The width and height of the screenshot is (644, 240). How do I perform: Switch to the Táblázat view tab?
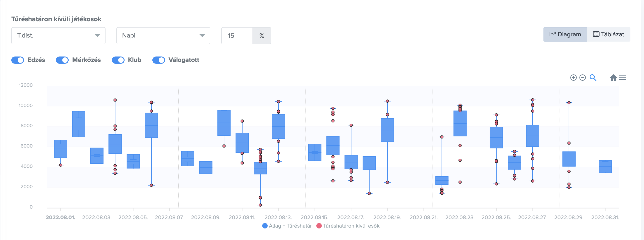coord(608,34)
